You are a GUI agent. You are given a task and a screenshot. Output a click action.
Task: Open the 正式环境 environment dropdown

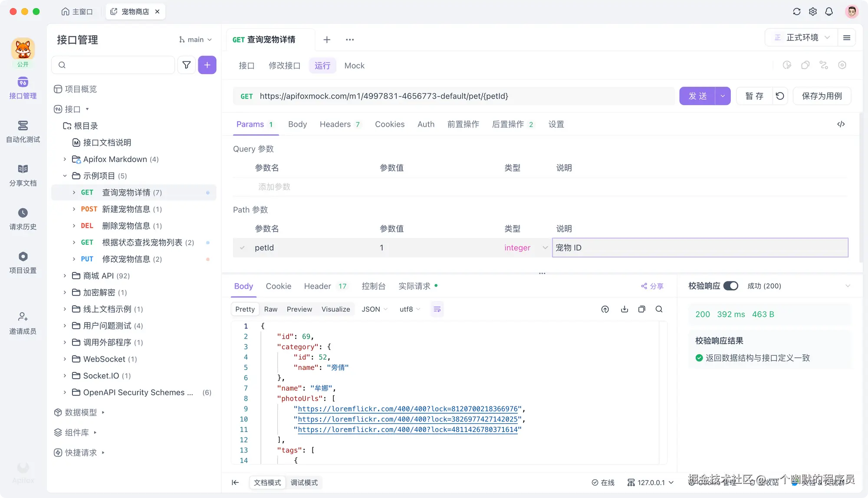[x=801, y=37]
